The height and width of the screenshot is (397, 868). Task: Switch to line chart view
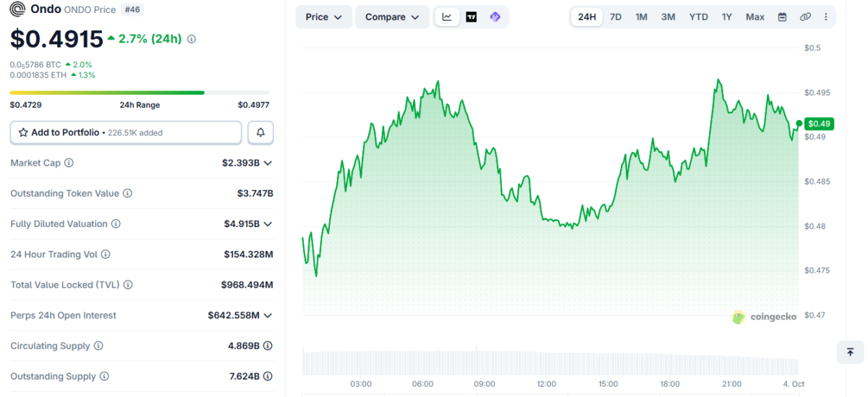pos(447,17)
